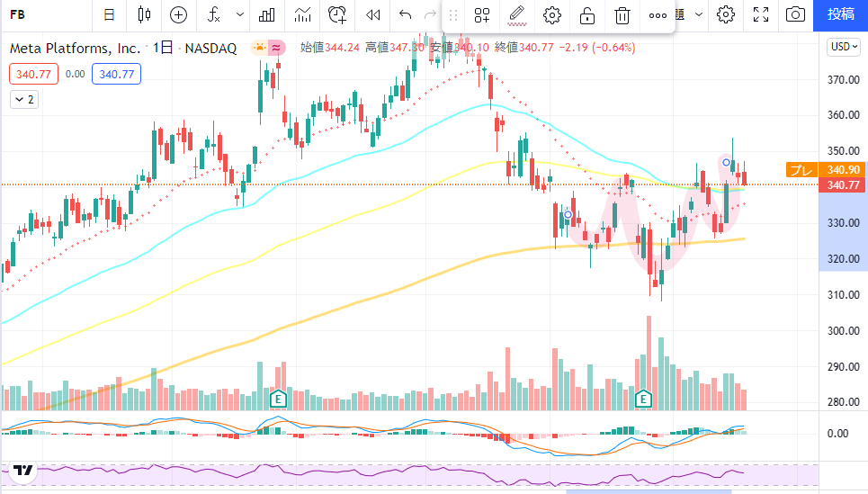Open the financials bar chart icon
Image resolution: width=868 pixels, height=494 pixels.
[x=267, y=15]
